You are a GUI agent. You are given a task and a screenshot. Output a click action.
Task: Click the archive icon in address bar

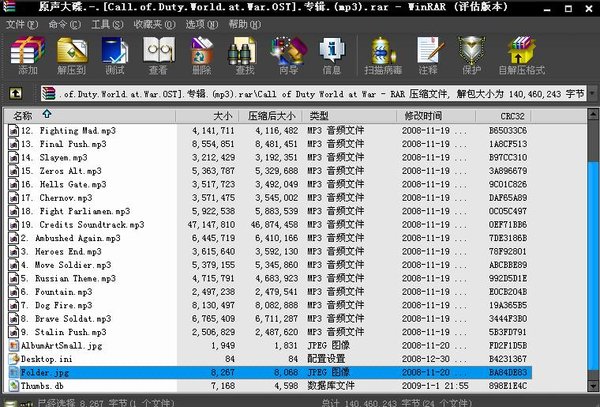(x=49, y=93)
